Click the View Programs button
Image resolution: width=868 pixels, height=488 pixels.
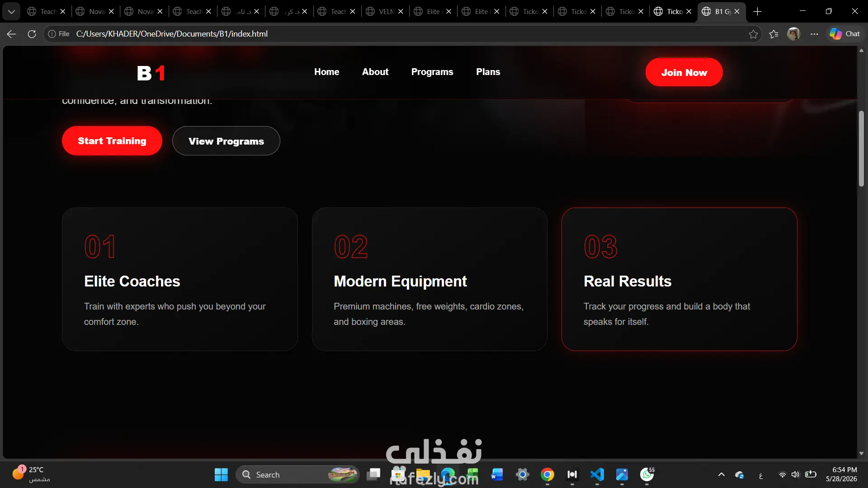pos(226,141)
